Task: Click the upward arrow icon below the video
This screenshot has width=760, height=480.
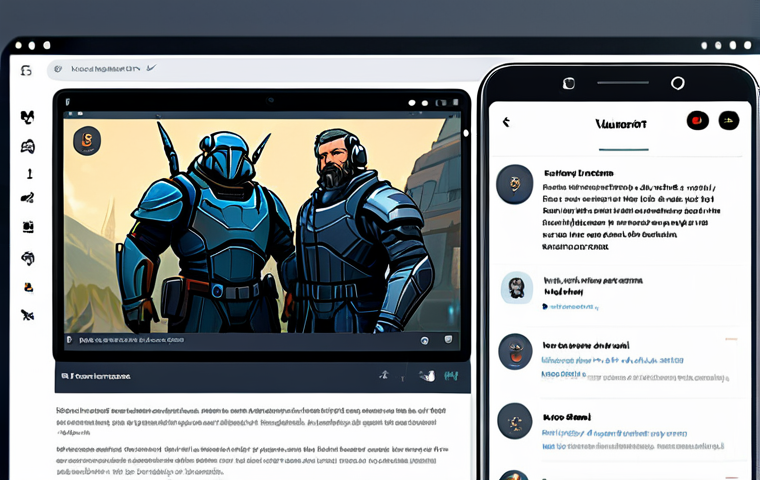Action: coord(383,375)
